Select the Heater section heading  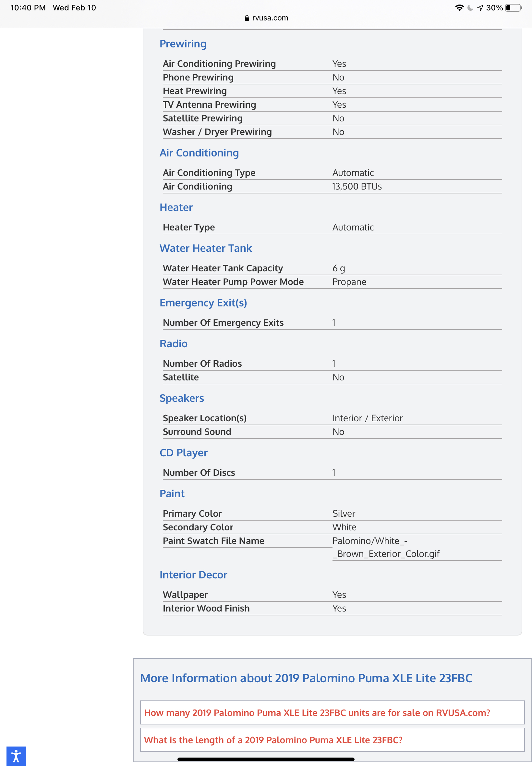coord(176,207)
